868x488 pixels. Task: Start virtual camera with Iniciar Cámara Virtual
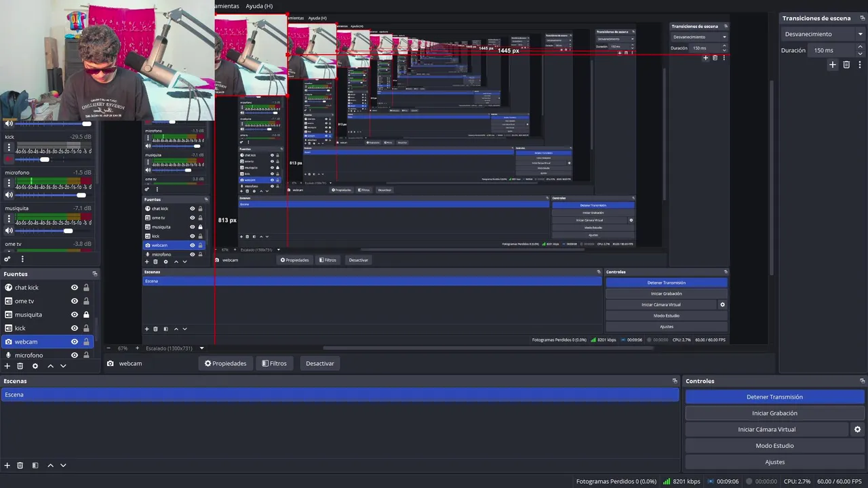coord(767,429)
